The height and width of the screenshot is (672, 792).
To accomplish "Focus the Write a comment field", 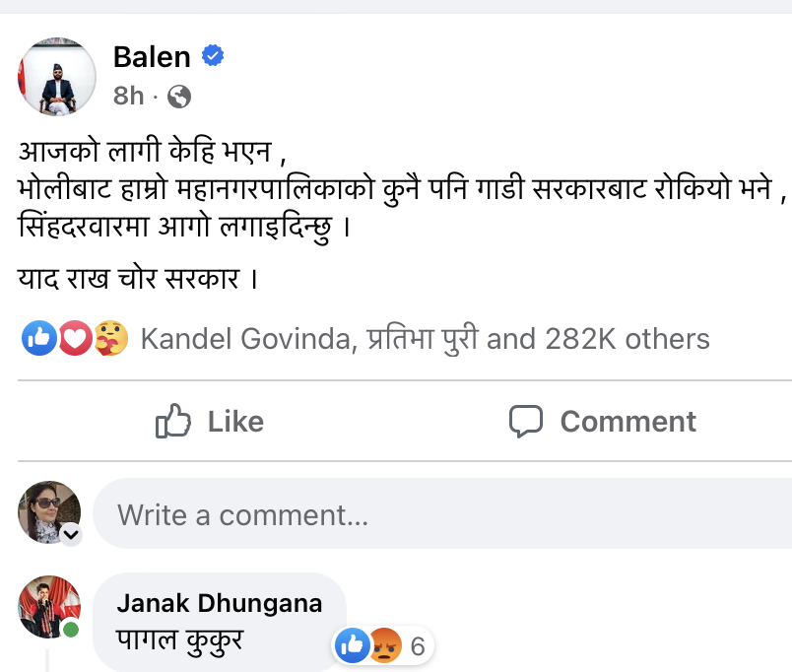I will [443, 514].
